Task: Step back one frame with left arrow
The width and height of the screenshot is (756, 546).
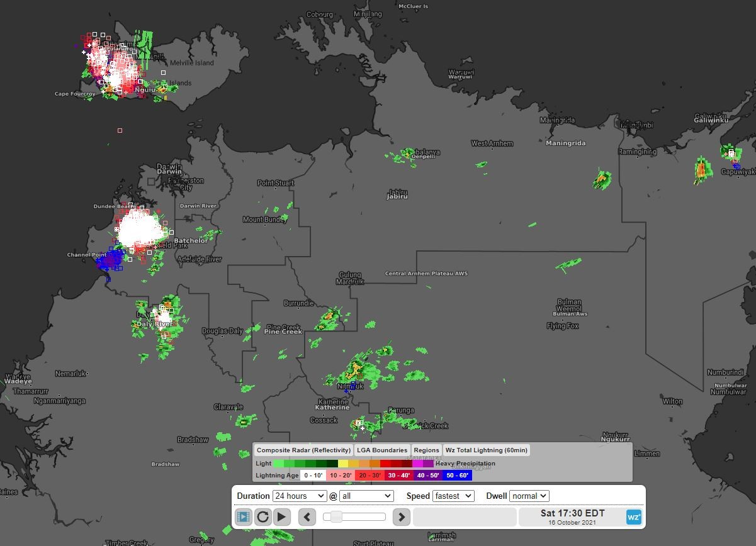Action: (307, 517)
